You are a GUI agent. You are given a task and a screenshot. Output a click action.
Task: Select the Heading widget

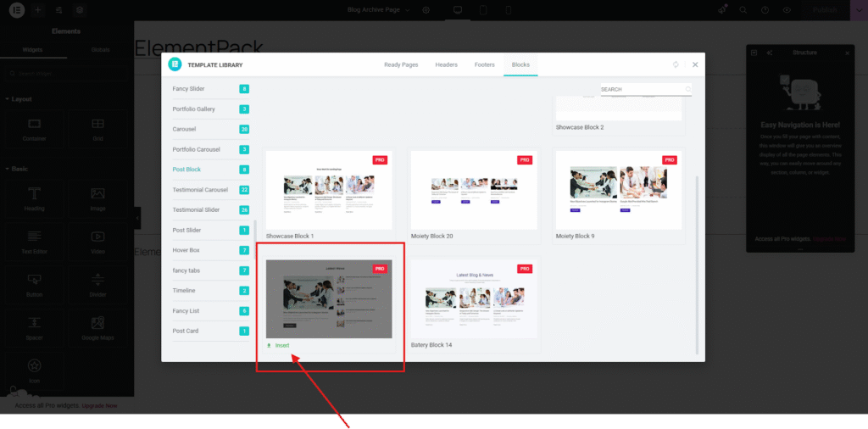(x=34, y=199)
